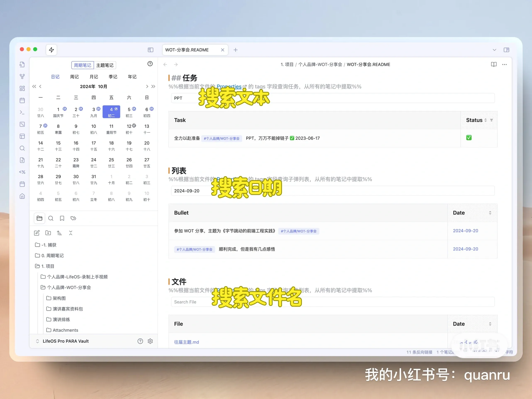532x399 pixels.
Task: Toggle the completed task status checkbox
Action: tap(469, 138)
